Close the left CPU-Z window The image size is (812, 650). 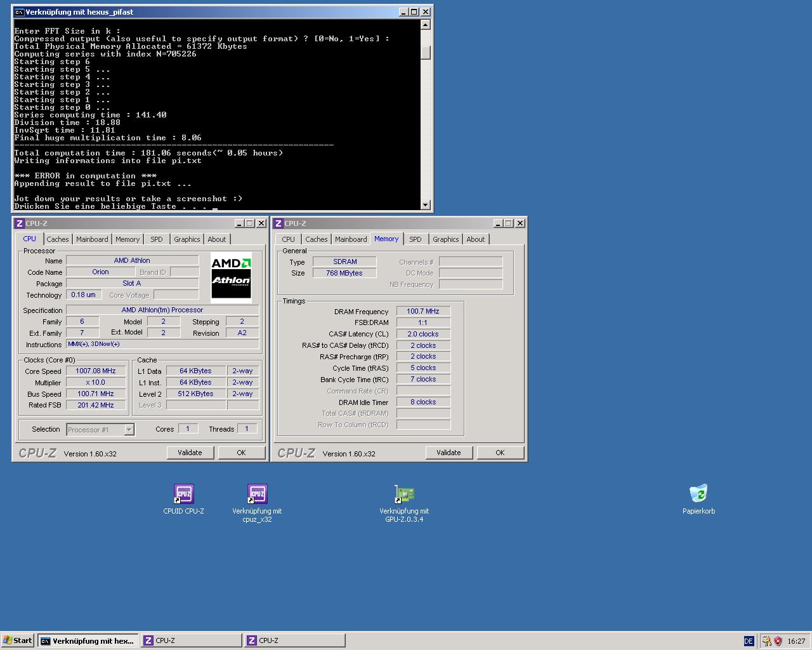[x=261, y=223]
